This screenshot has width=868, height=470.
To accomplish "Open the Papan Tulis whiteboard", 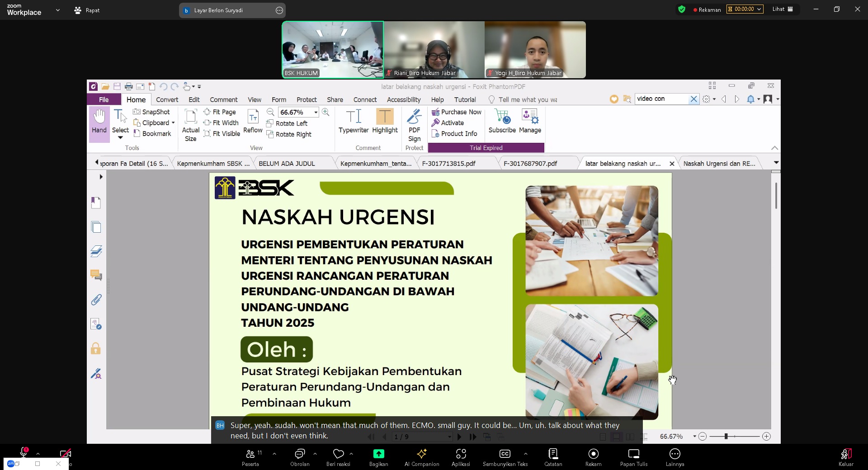I will tap(633, 454).
